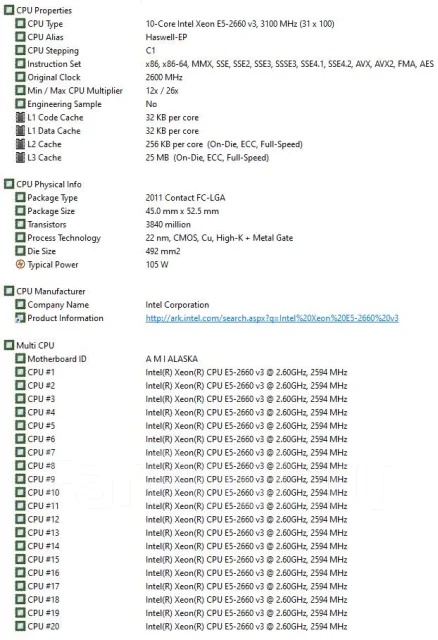Click the icon beside CPU Stepping

click(x=20, y=51)
